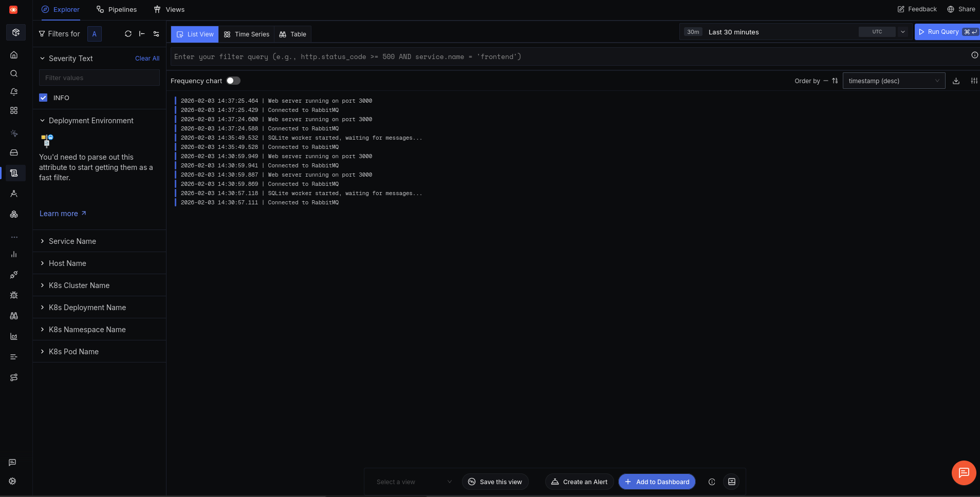Expand the Service Name filter section
This screenshot has width=980, height=497.
click(x=72, y=241)
